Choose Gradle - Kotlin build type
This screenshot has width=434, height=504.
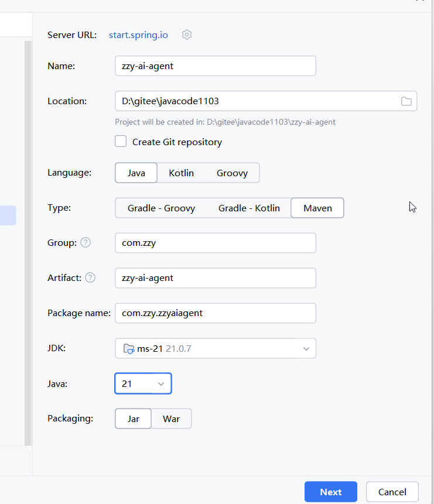[x=249, y=208]
